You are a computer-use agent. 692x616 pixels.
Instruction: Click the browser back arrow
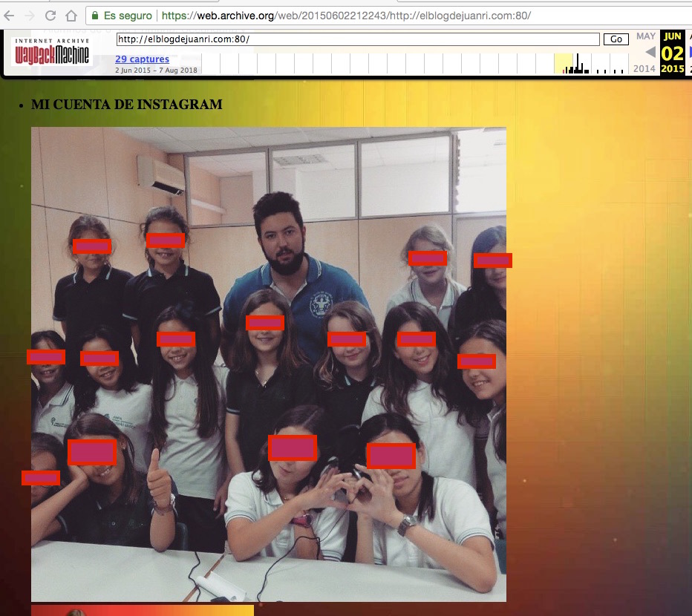click(8, 16)
